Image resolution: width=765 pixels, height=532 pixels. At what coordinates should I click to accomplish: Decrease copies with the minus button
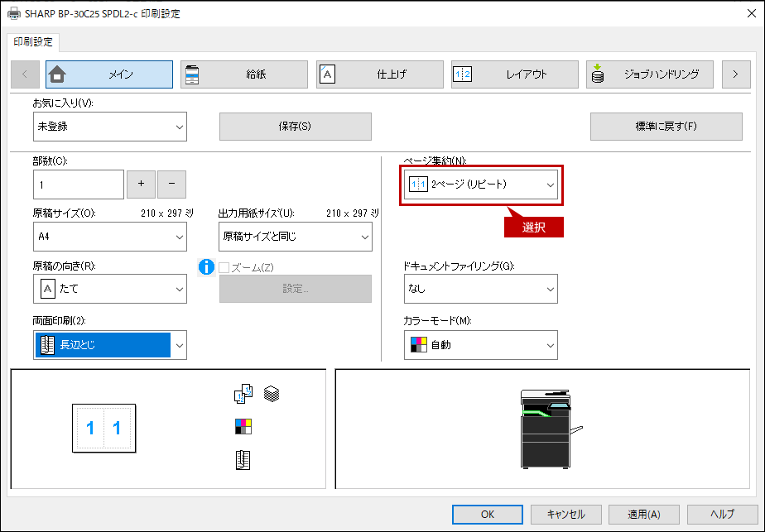coord(171,185)
